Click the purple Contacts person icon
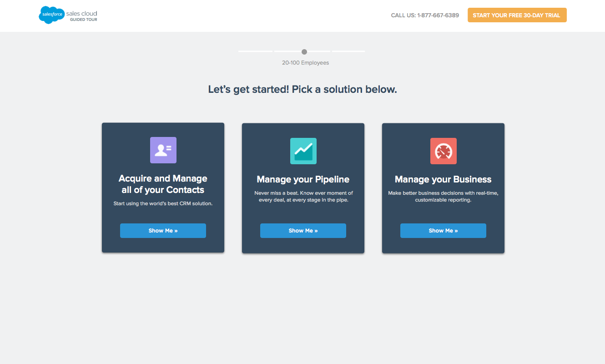This screenshot has height=364, width=605. pos(163,150)
